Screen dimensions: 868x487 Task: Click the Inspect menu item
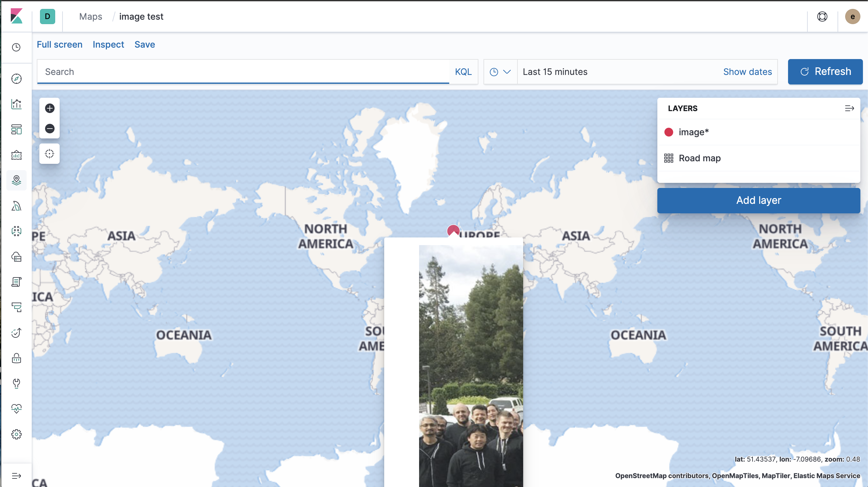tap(108, 44)
